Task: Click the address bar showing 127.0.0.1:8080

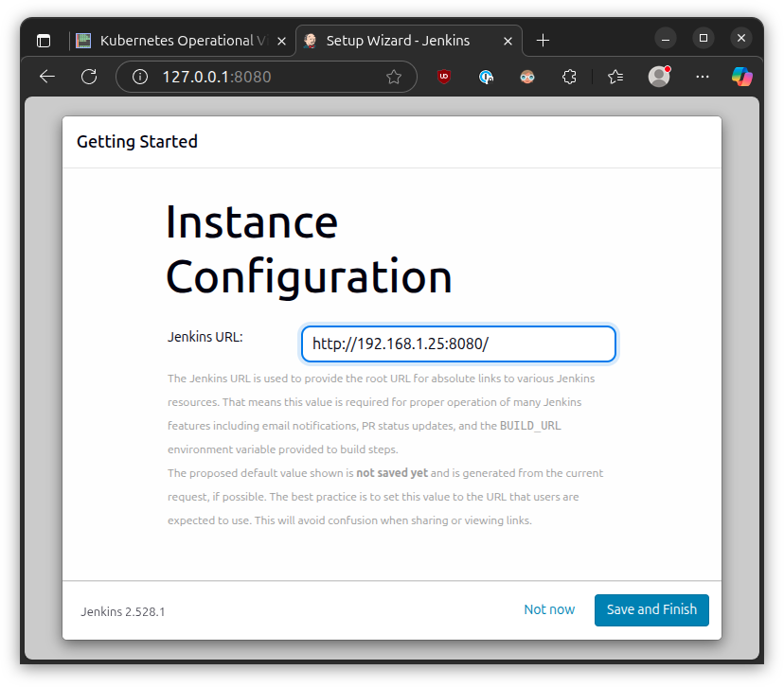Action: 266,77
